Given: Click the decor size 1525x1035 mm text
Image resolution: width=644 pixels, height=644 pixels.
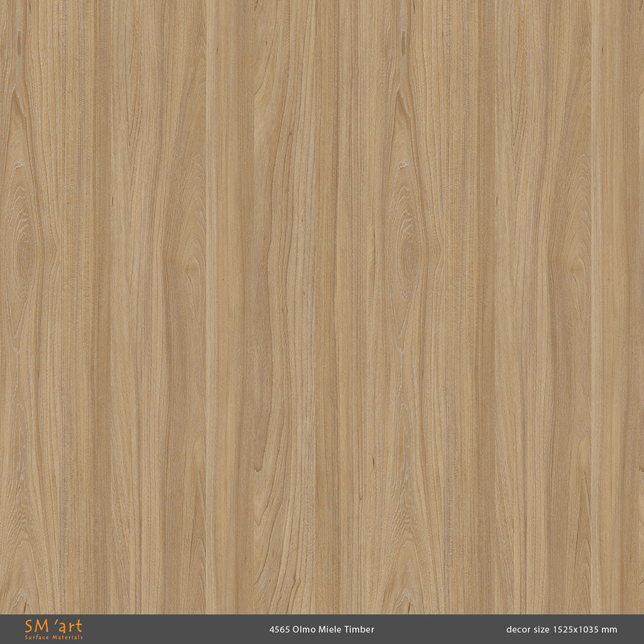Looking at the screenshot, I should [561, 630].
